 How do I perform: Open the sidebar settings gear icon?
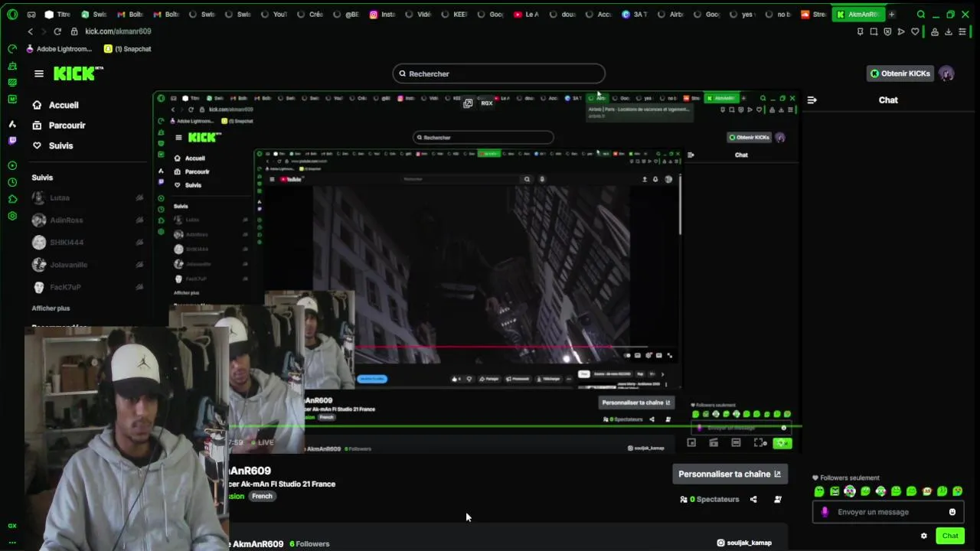(x=12, y=216)
